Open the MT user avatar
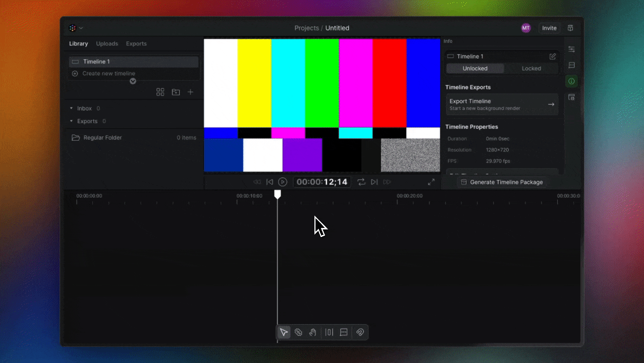The width and height of the screenshot is (644, 363). point(526,28)
